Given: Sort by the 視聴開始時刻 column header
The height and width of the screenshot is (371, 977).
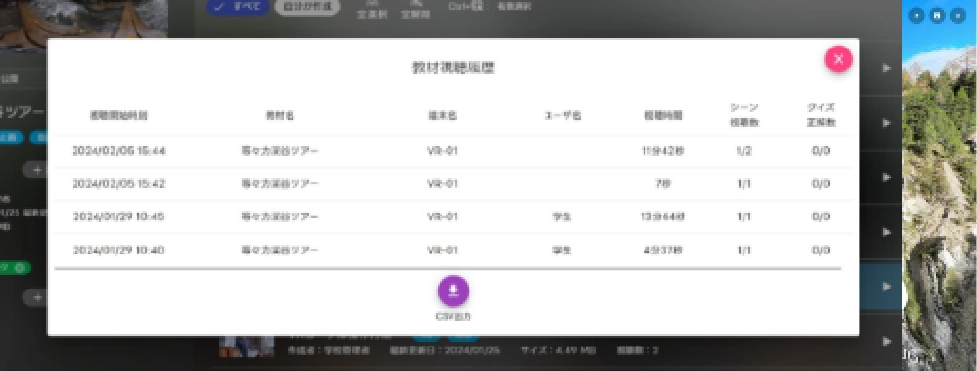Looking at the screenshot, I should pyautogui.click(x=119, y=115).
